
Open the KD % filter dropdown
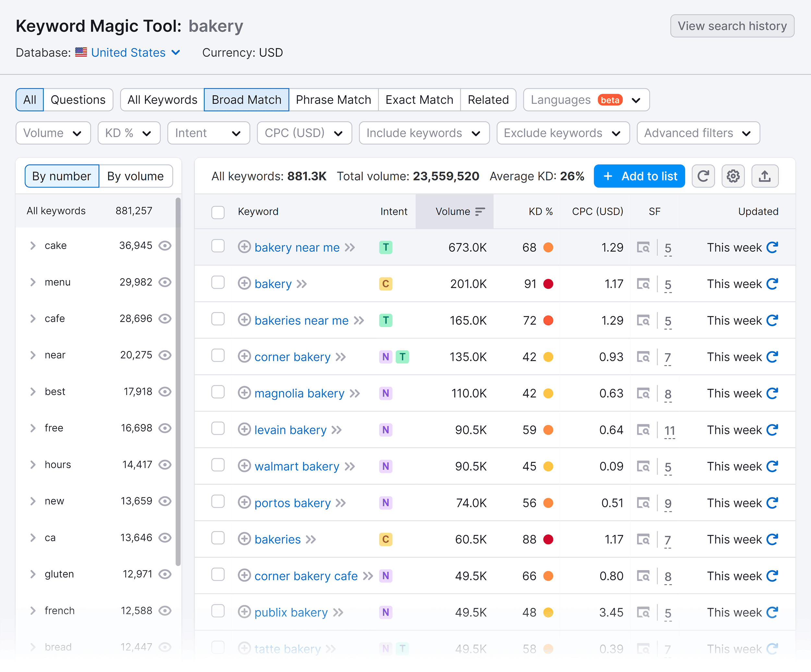128,133
